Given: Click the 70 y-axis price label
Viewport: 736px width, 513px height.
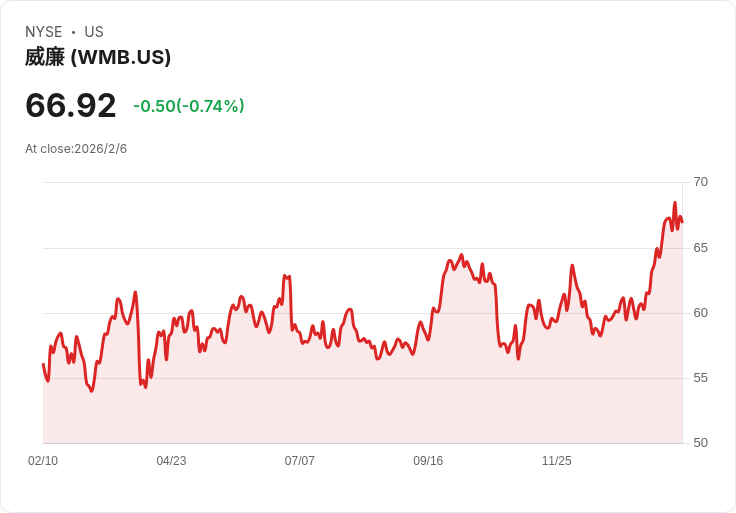Looking at the screenshot, I should [x=700, y=182].
